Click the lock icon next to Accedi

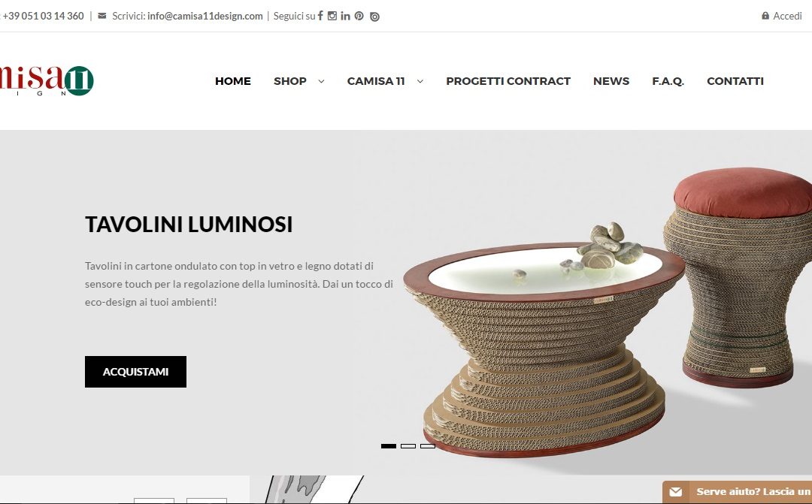pos(765,16)
